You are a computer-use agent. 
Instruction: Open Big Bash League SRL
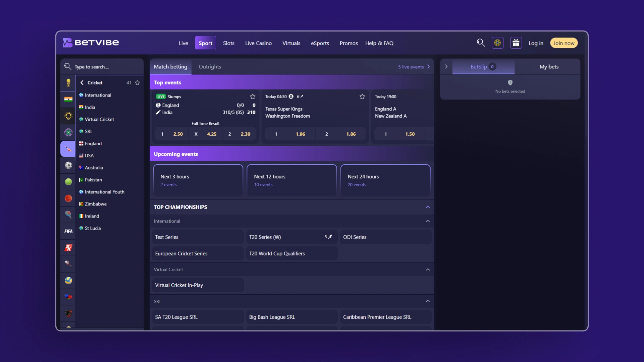(291, 317)
